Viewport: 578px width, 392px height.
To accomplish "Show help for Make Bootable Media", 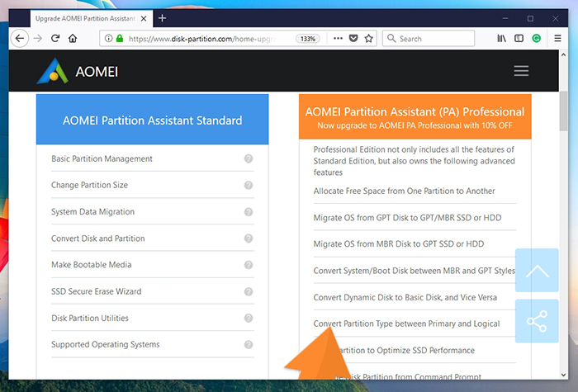I will 249,265.
